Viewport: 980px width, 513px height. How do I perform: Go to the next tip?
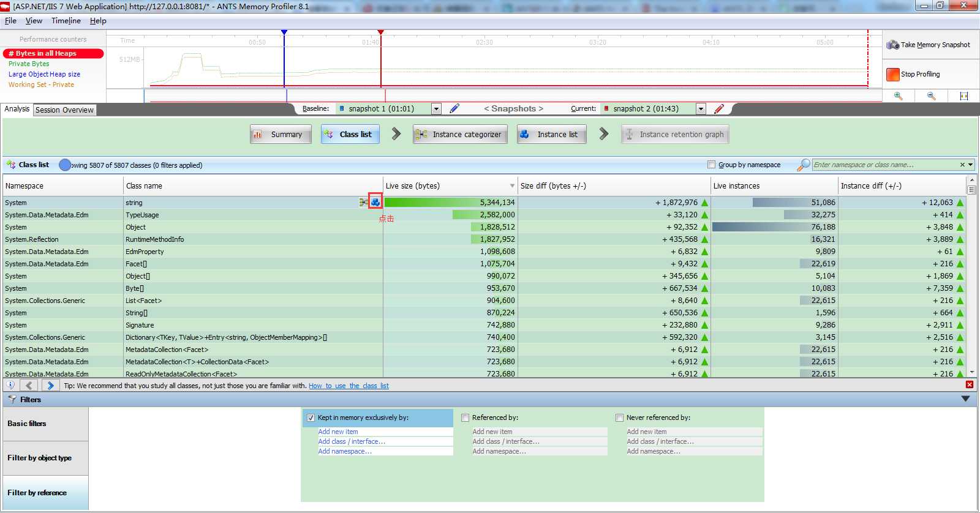tap(50, 385)
